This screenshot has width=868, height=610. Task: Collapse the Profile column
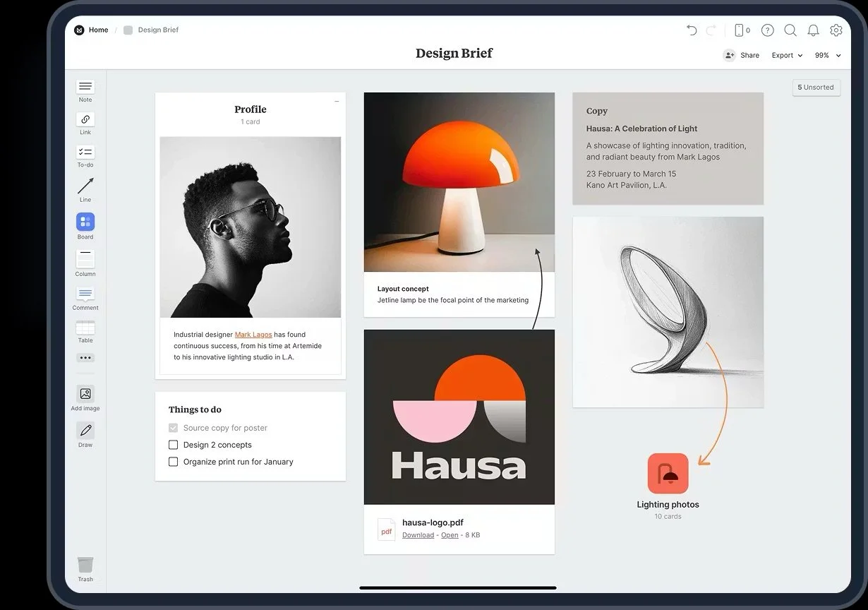(337, 102)
